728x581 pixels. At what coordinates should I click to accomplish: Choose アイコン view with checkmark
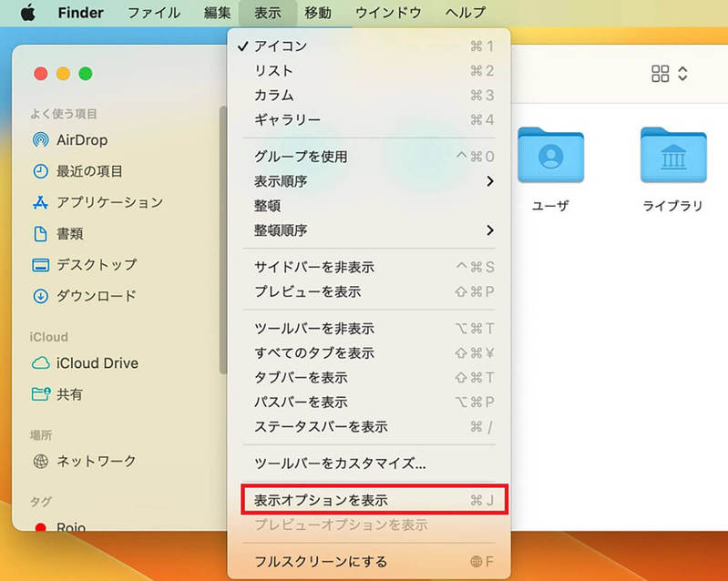pos(369,46)
